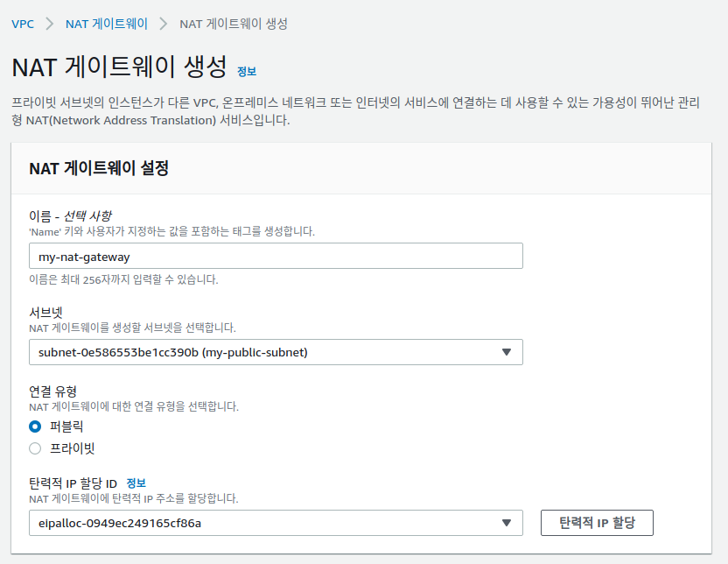The image size is (728, 564).
Task: Click the 서브넷 field label
Action: pyautogui.click(x=46, y=312)
